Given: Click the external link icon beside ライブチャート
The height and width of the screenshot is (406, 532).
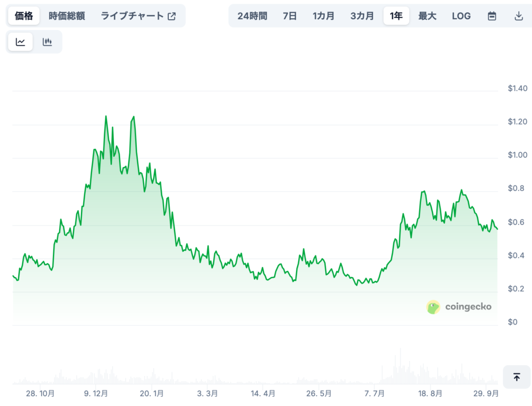Looking at the screenshot, I should (172, 16).
